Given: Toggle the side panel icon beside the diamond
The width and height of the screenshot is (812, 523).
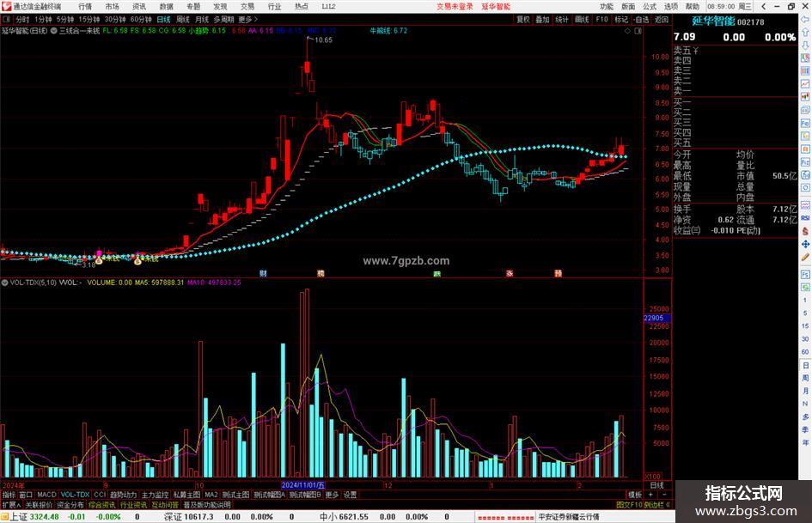Looking at the screenshot, I should tap(638, 31).
